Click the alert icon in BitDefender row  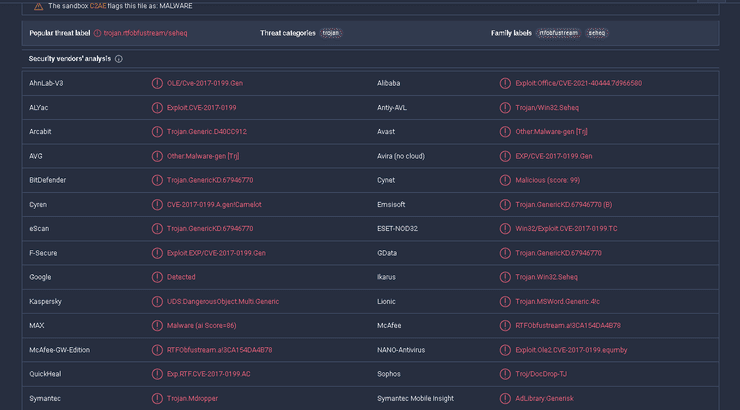point(157,180)
